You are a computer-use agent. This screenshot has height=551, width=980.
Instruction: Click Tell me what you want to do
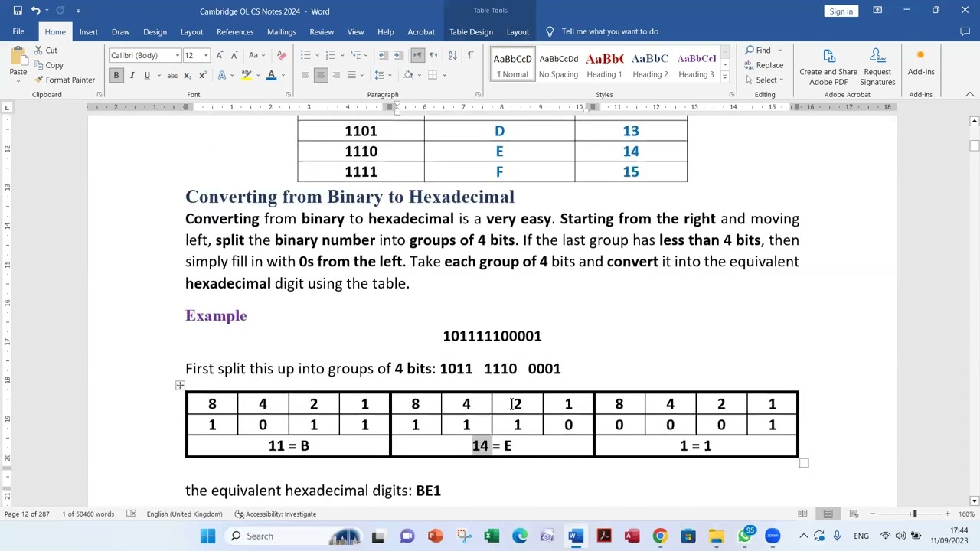pos(609,31)
